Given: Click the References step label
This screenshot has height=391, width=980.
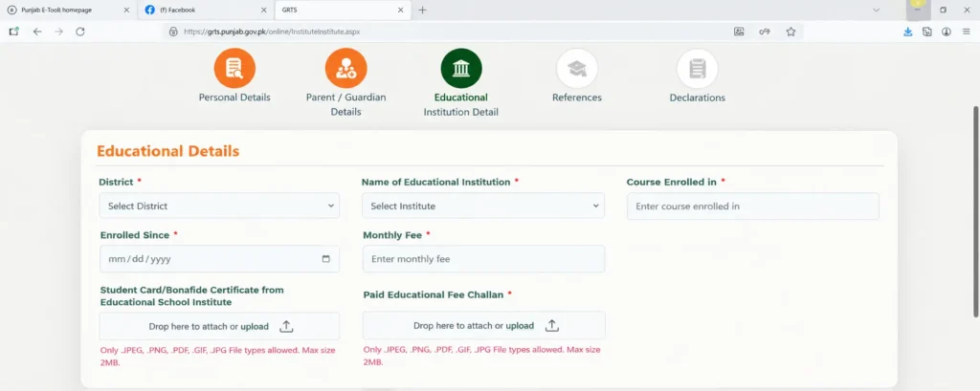Looking at the screenshot, I should click(x=577, y=98).
